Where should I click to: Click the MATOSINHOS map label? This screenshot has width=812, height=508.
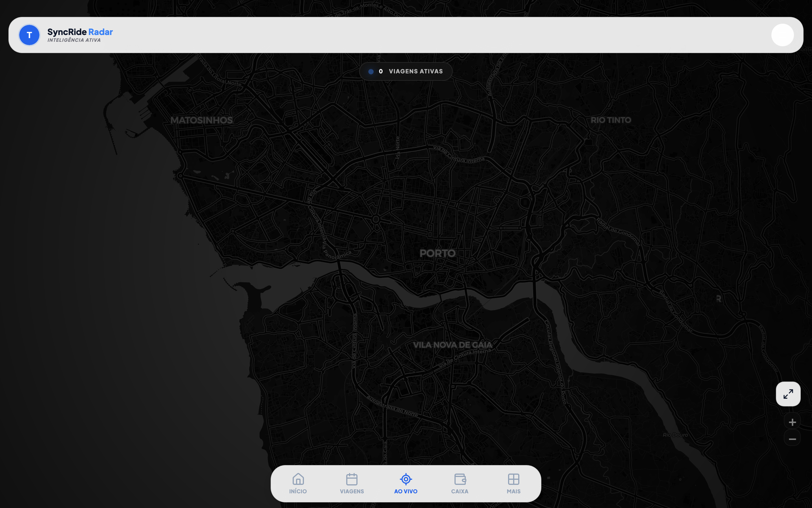pos(202,120)
